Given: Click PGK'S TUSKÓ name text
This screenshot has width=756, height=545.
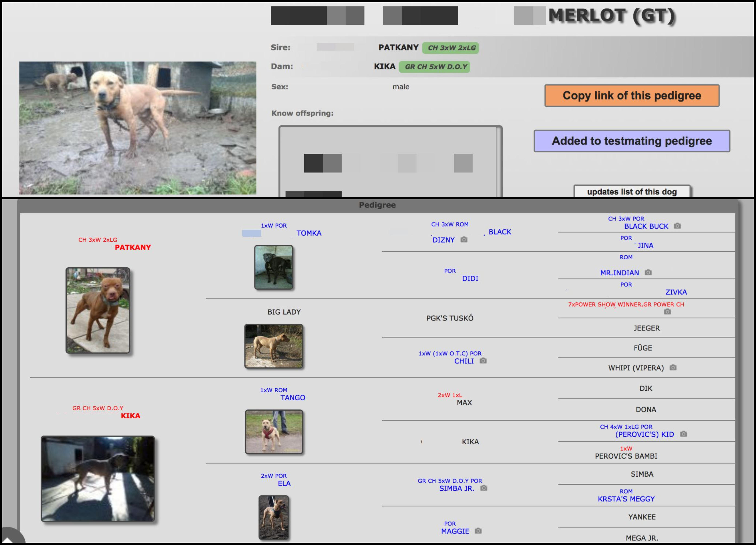Looking at the screenshot, I should pyautogui.click(x=450, y=318).
